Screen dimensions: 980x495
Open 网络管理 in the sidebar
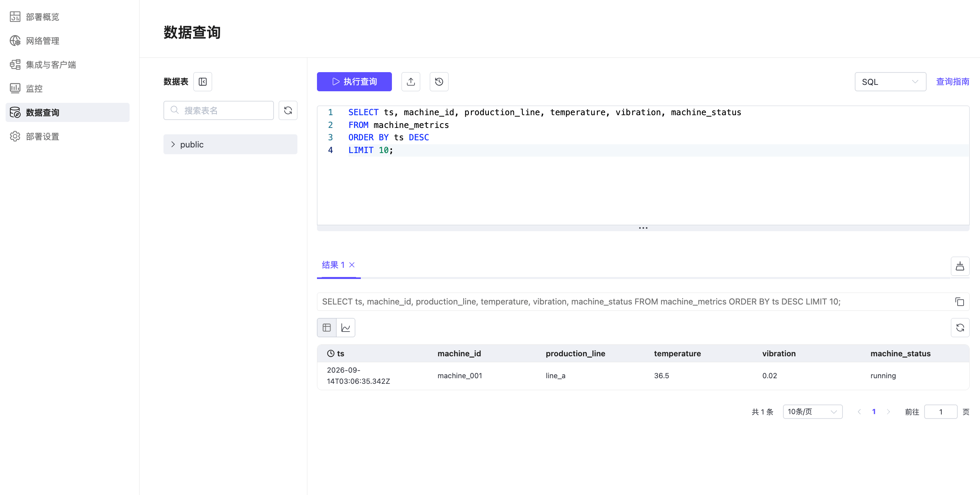coord(67,41)
